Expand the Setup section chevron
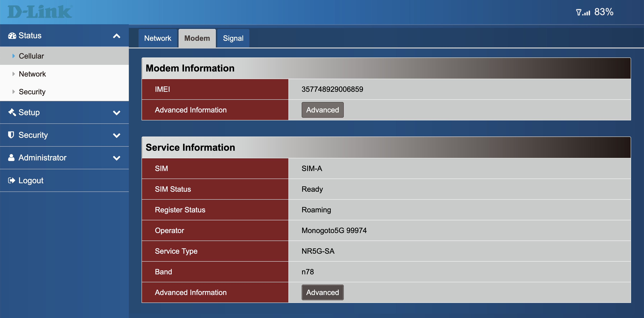This screenshot has height=318, width=644. pyautogui.click(x=116, y=113)
